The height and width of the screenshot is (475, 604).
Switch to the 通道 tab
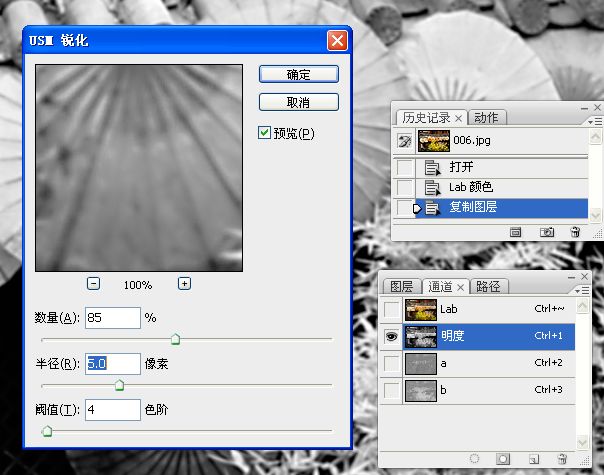point(440,287)
